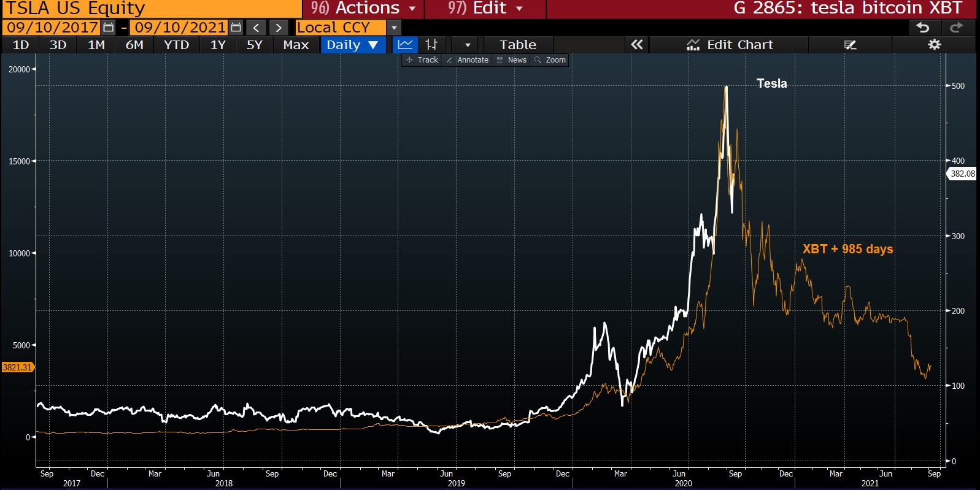The width and height of the screenshot is (980, 490).
Task: Click the annotation pencil icon in toolbar
Action: click(x=850, y=45)
